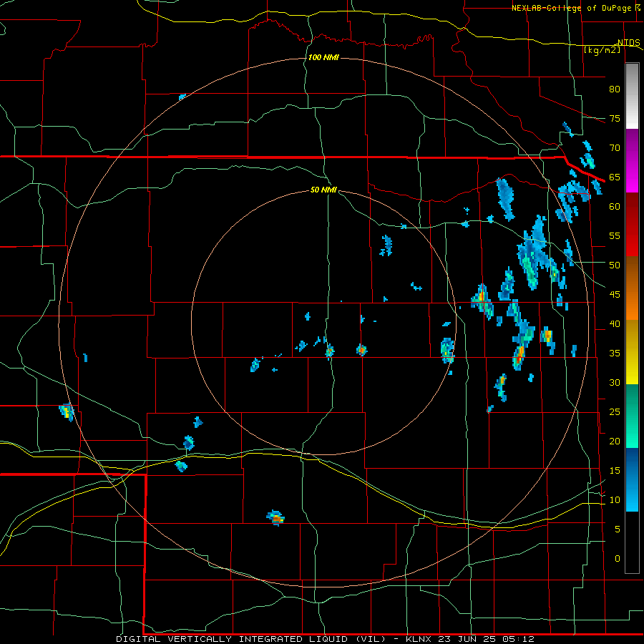The image size is (644, 644).
Task: Click the 60 value on color scale
Action: [615, 207]
